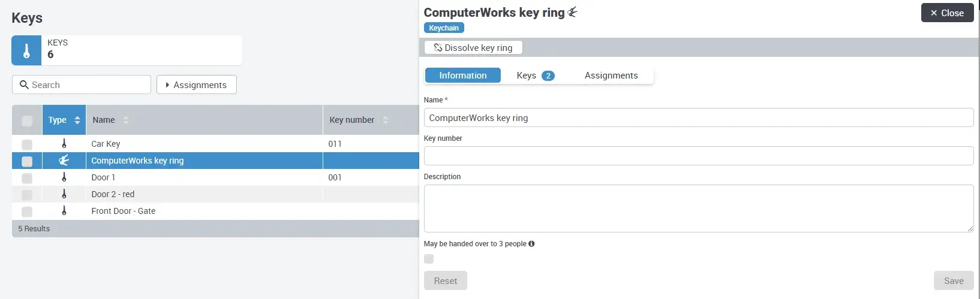The height and width of the screenshot is (299, 980).
Task: Open the Keys tab with 2 badge
Action: coord(535,75)
